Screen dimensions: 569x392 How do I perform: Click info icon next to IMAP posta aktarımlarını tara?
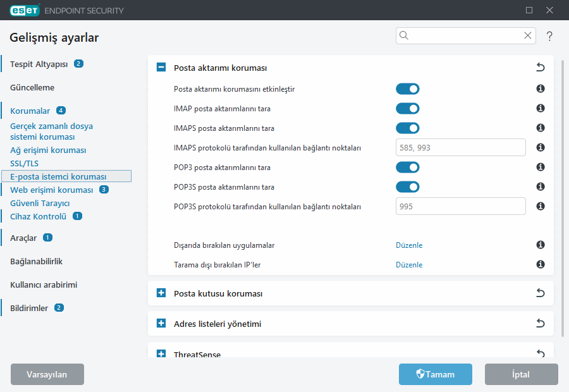coord(541,109)
